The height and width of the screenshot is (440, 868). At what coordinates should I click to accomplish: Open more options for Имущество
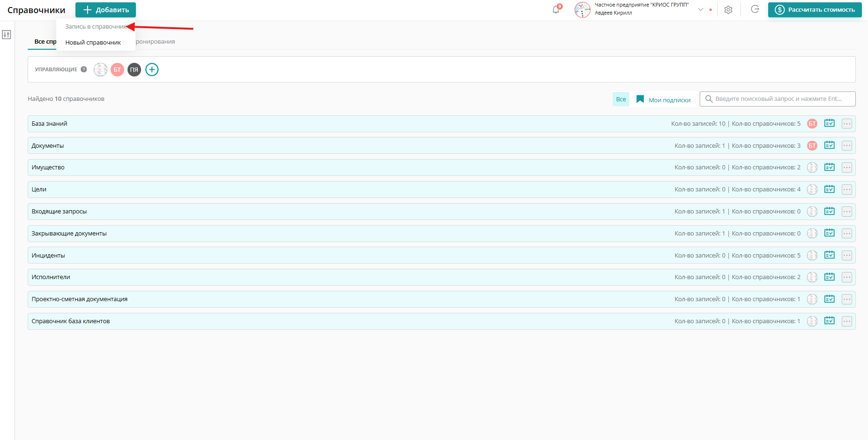(x=847, y=167)
